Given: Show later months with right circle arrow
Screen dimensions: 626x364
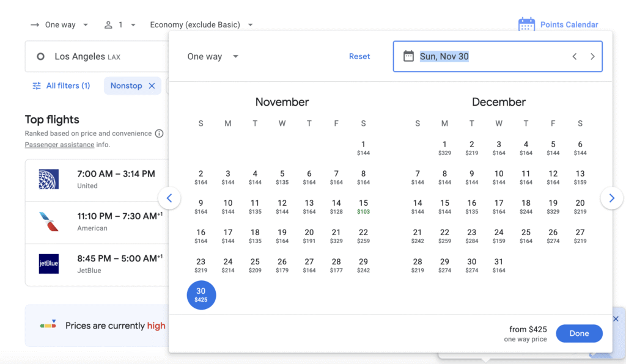Looking at the screenshot, I should click(x=611, y=198).
